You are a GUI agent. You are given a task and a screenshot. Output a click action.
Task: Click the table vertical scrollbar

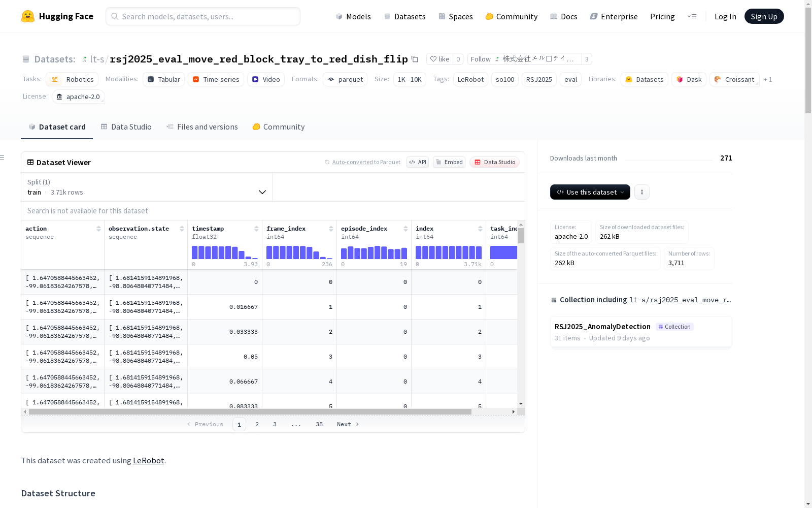coord(521,236)
